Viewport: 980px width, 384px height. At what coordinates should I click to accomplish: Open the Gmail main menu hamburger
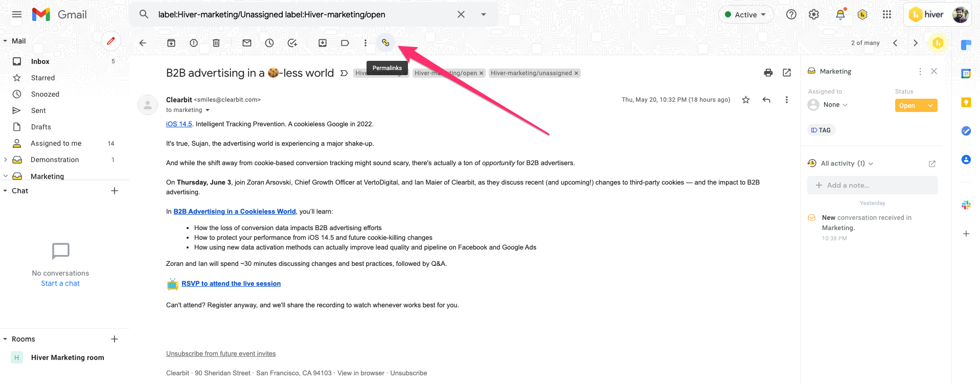tap(17, 14)
